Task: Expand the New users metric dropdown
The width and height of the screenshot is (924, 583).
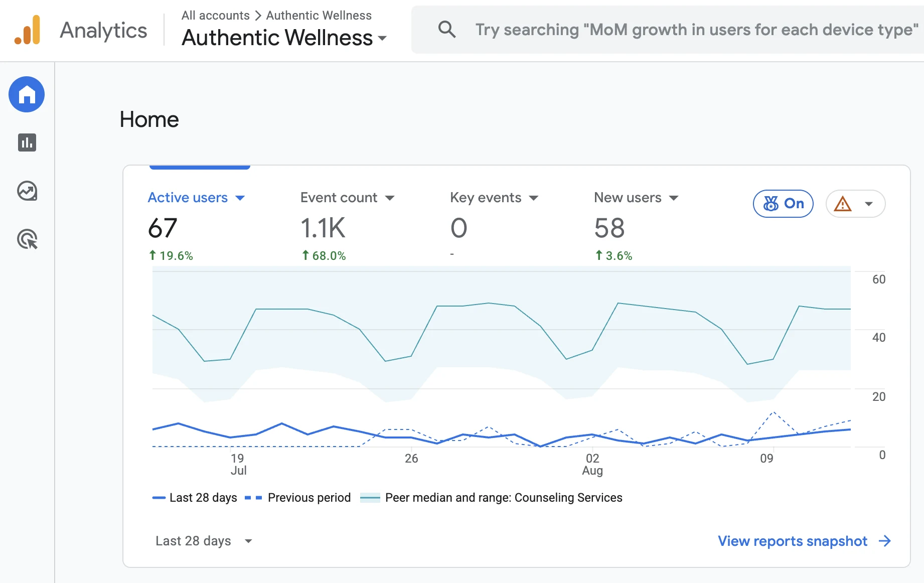Action: click(x=674, y=198)
